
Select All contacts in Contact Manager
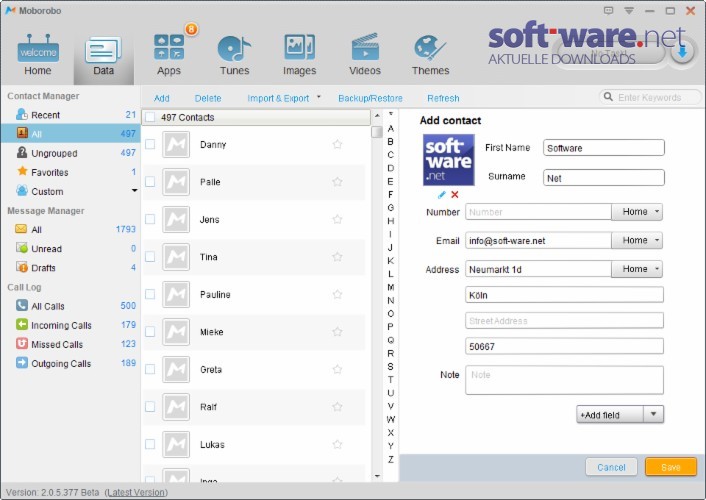71,134
